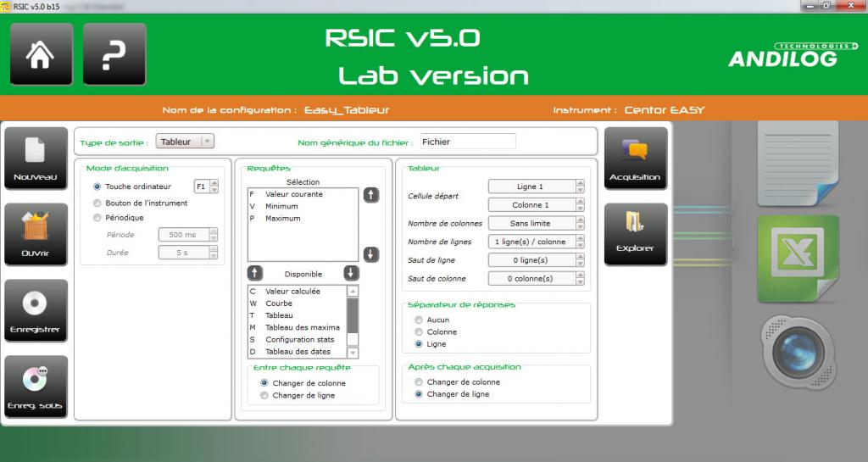This screenshot has width=868, height=462.
Task: Click the Andilog Technologies logo
Action: tap(793, 54)
